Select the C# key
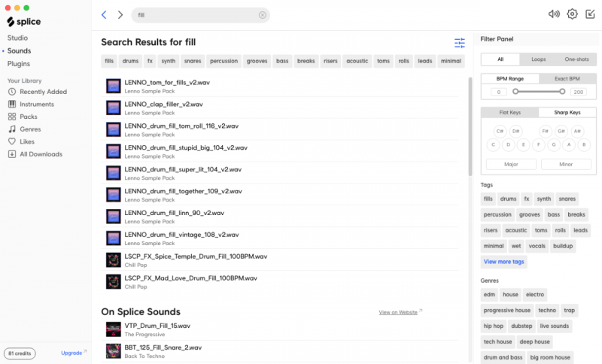The image size is (602, 364). [500, 131]
